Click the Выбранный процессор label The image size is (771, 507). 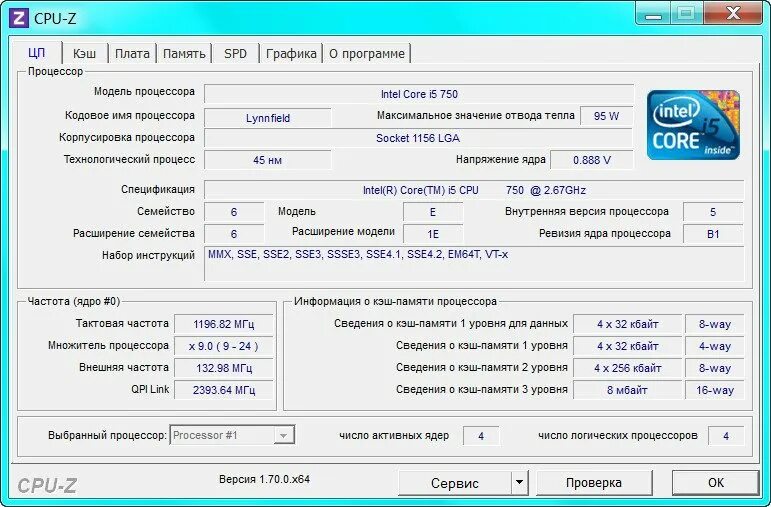tap(107, 435)
